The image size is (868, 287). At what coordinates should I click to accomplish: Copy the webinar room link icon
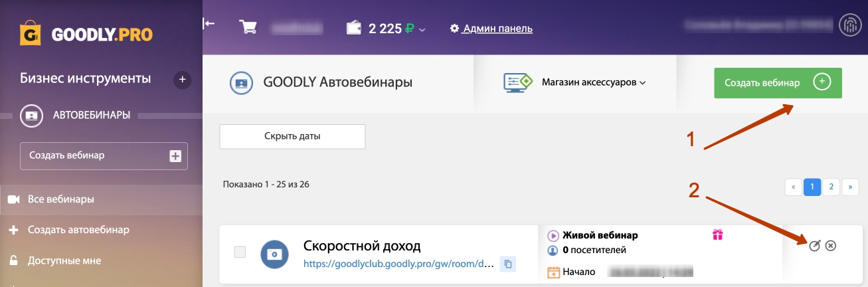click(x=508, y=264)
